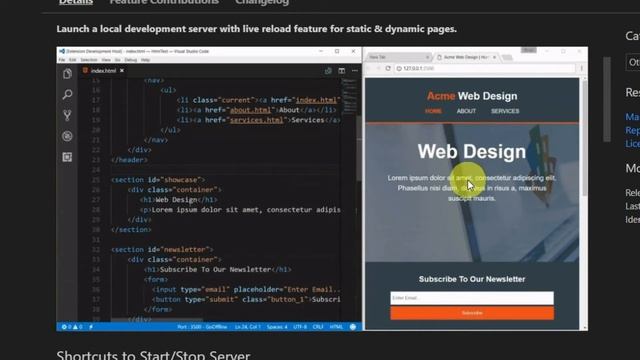Click the extension page vertical scrollbar thumb
Screen dimensions: 640x360
pyautogui.click(x=607, y=99)
